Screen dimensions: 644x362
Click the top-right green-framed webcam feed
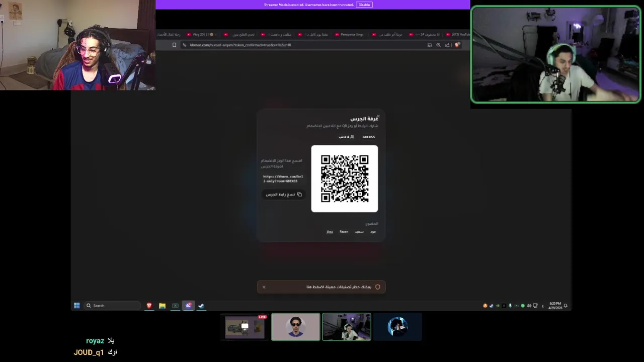tap(556, 55)
